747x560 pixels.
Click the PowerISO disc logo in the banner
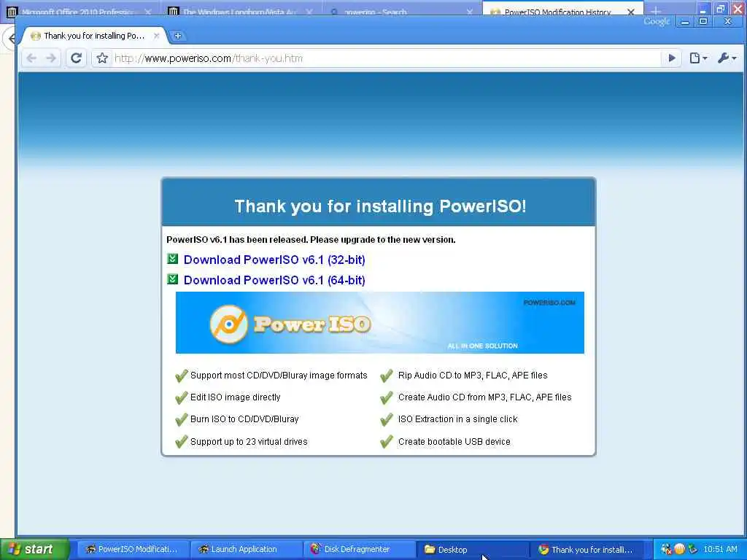pos(229,324)
